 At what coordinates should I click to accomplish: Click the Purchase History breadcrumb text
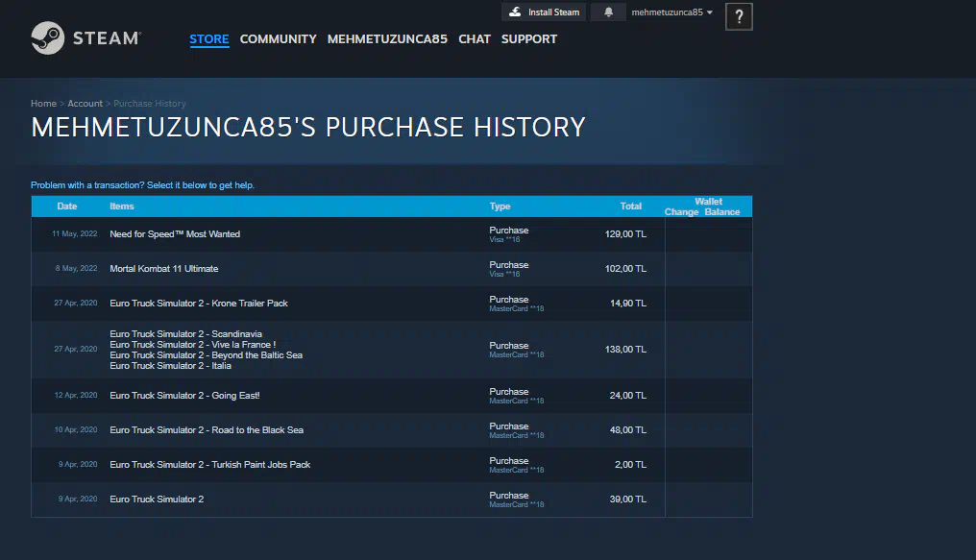(150, 104)
